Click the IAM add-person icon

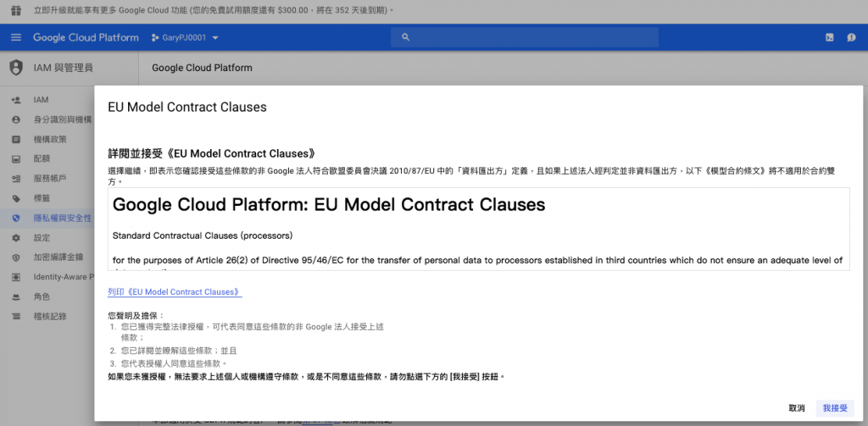(x=16, y=100)
